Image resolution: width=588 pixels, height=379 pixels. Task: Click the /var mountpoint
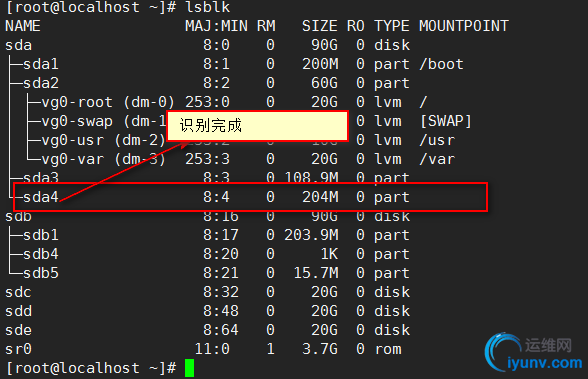coord(437,159)
